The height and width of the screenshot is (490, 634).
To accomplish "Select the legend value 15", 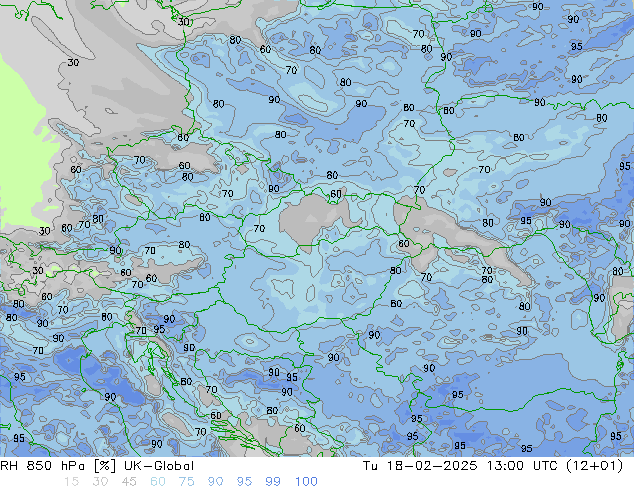I will click(x=71, y=482).
